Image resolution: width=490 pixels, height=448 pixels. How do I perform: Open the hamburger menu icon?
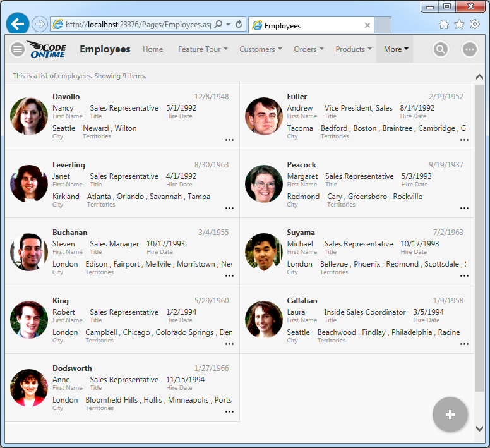(18, 49)
